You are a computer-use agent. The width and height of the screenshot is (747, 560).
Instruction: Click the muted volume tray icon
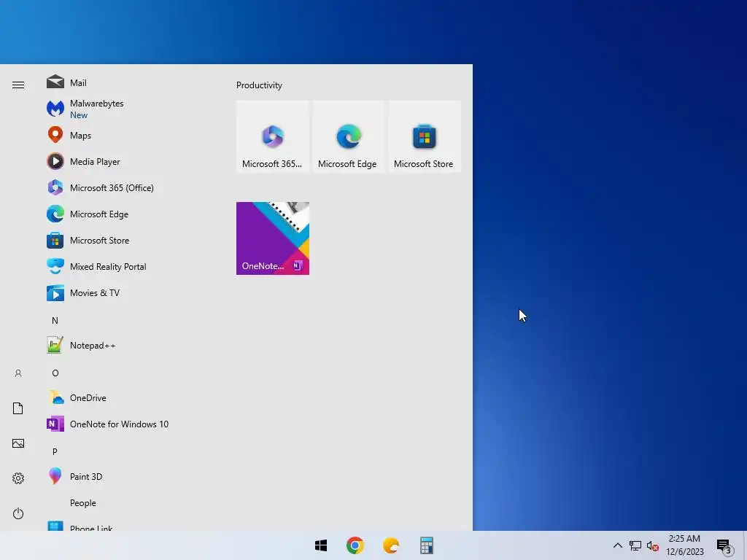(653, 545)
